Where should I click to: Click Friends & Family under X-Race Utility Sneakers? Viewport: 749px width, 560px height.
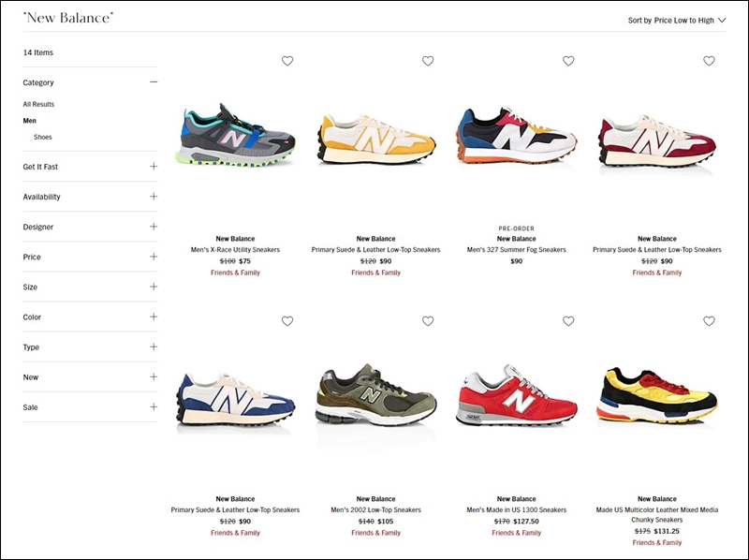point(235,273)
